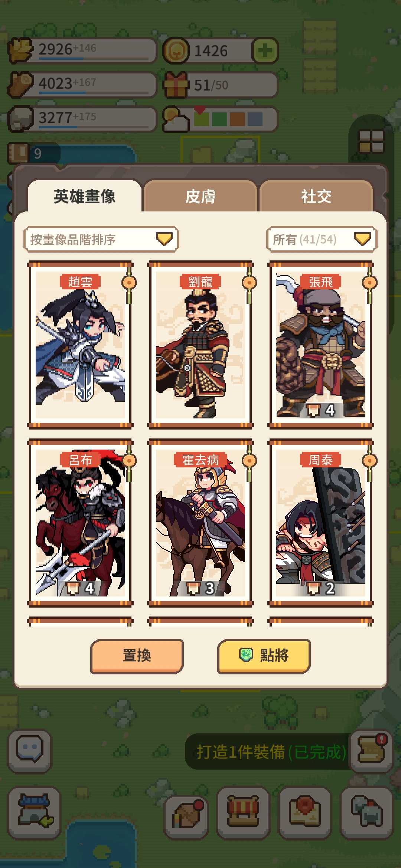
Task: Tap the gift box 51/50 icon
Action: click(x=176, y=85)
